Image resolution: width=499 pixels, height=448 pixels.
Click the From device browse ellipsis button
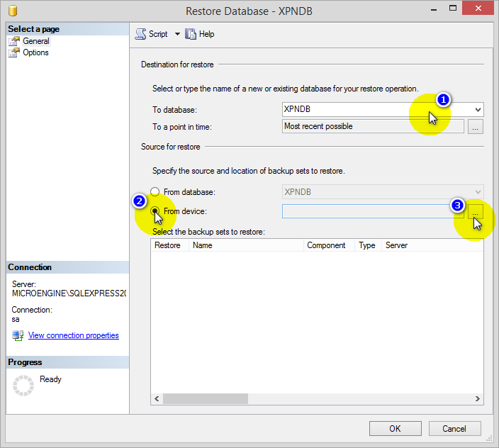476,211
